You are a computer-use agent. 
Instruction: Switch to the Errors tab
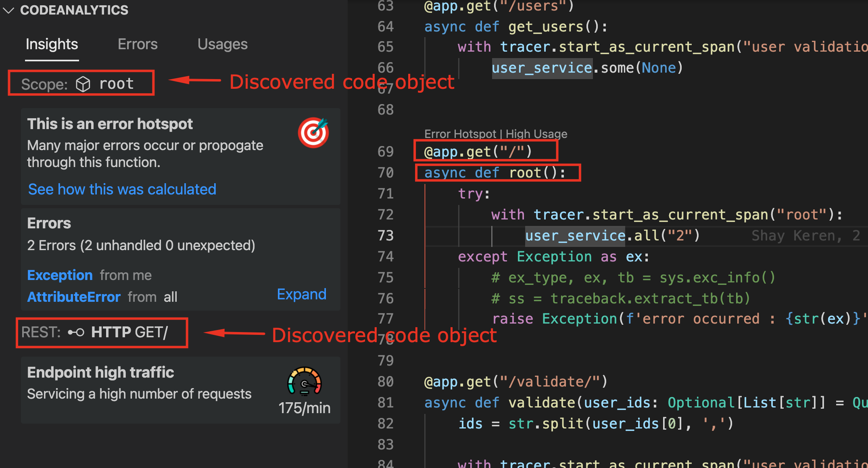coord(138,44)
